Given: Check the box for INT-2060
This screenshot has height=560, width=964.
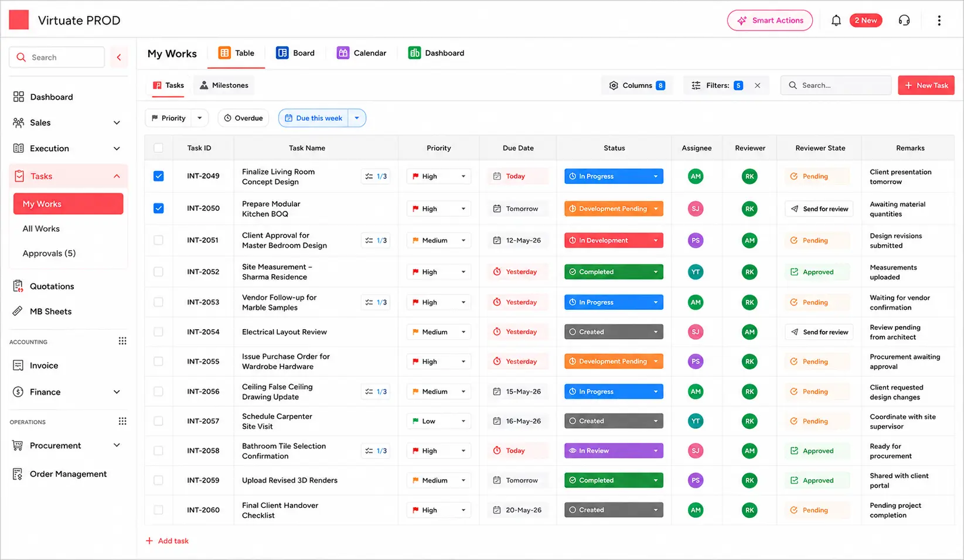Looking at the screenshot, I should point(158,510).
